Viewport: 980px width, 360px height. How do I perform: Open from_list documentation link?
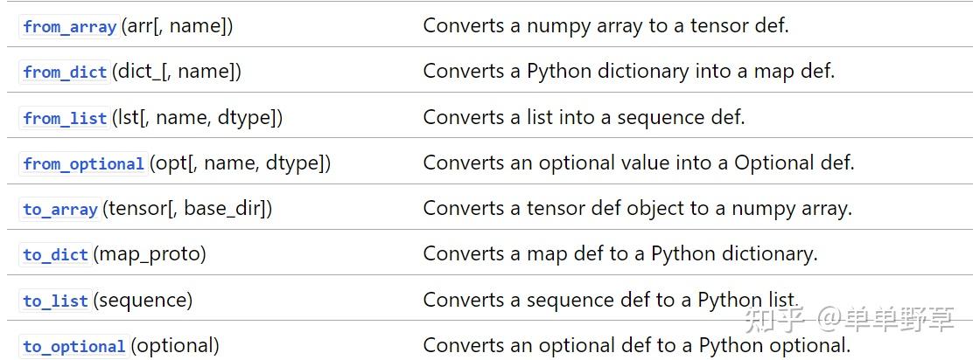click(66, 118)
